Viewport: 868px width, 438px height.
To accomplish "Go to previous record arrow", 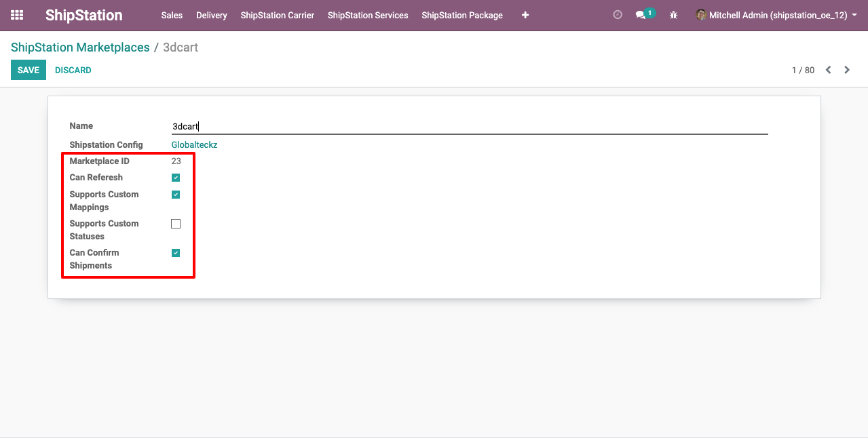I will 828,70.
